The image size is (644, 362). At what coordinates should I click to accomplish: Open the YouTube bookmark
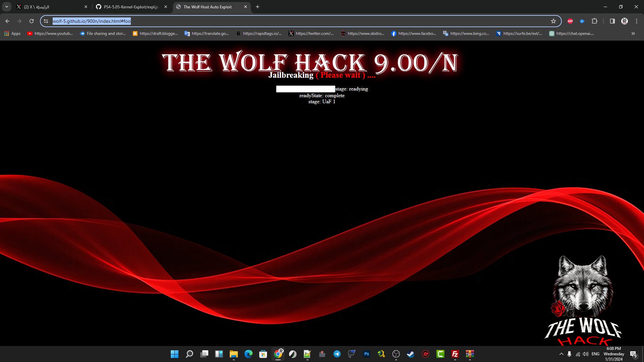click(x=50, y=34)
